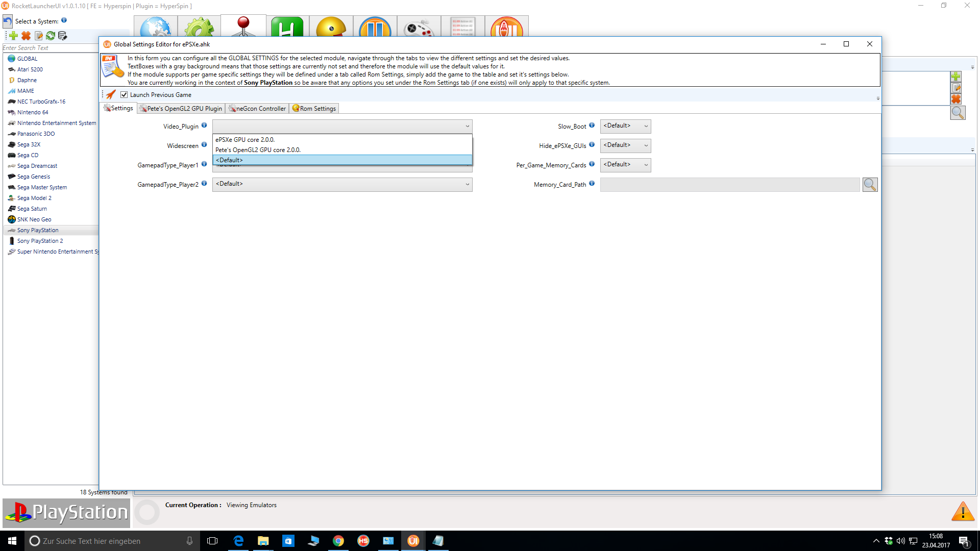The image size is (980, 551).
Task: Click the info icon next to GamepadType_Player1
Action: tap(204, 164)
